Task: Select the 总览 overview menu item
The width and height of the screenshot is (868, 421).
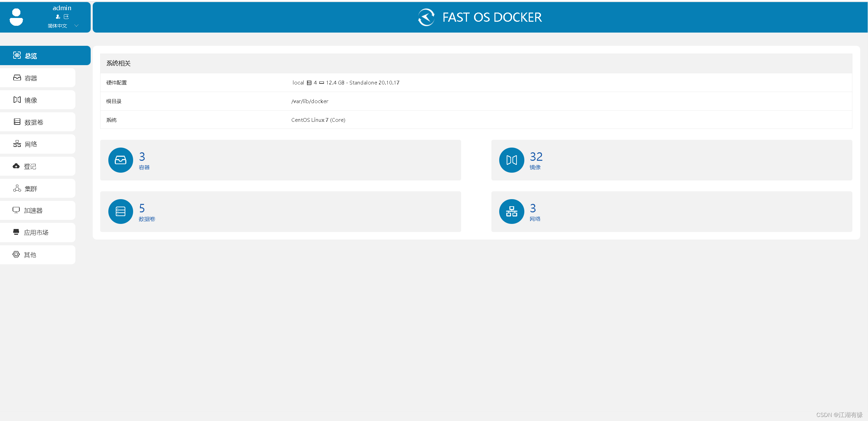Action: (45, 55)
